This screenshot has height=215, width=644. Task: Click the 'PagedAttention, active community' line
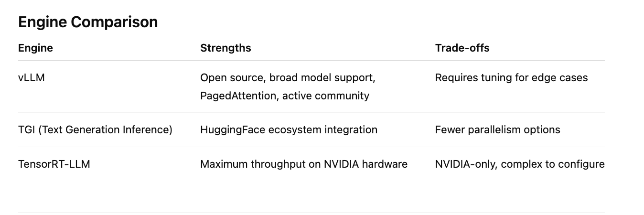[285, 96]
